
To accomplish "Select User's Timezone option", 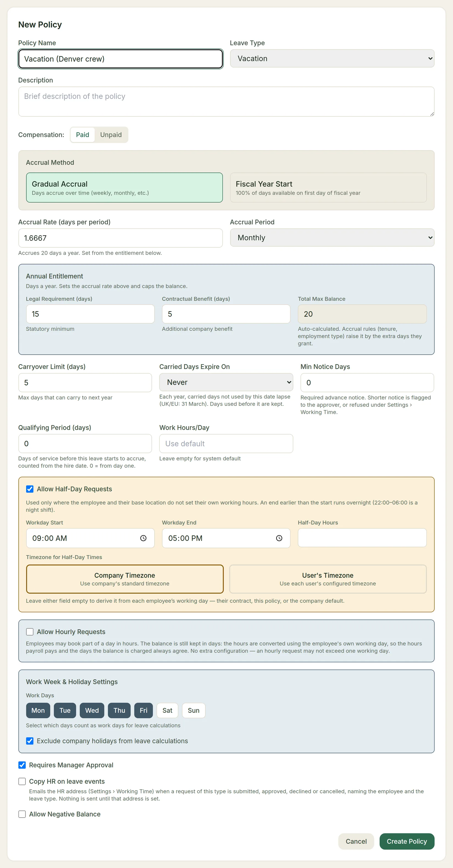I will pyautogui.click(x=328, y=579).
